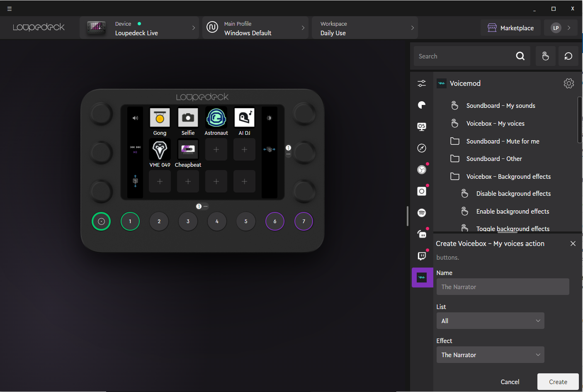Select the OBS Studio sidebar icon
Screen dimensions: 583x392
click(422, 170)
